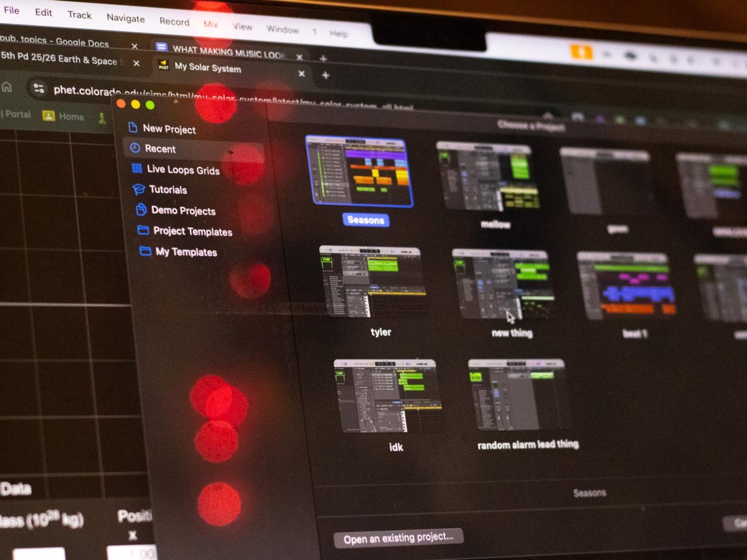Open the New Project document icon in sidebar
747x560 pixels.
point(133,127)
